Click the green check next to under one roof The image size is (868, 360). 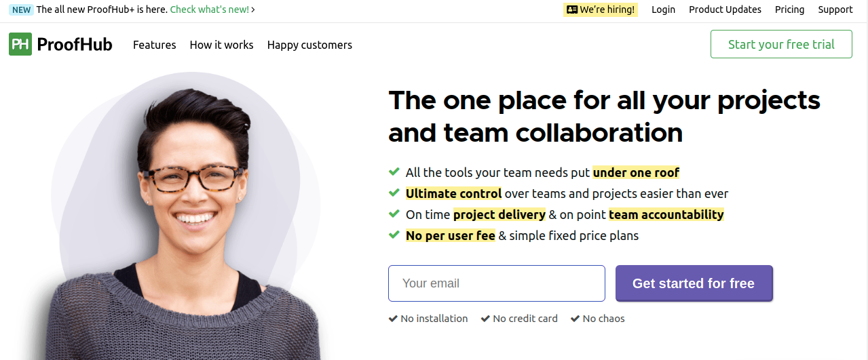pos(394,172)
